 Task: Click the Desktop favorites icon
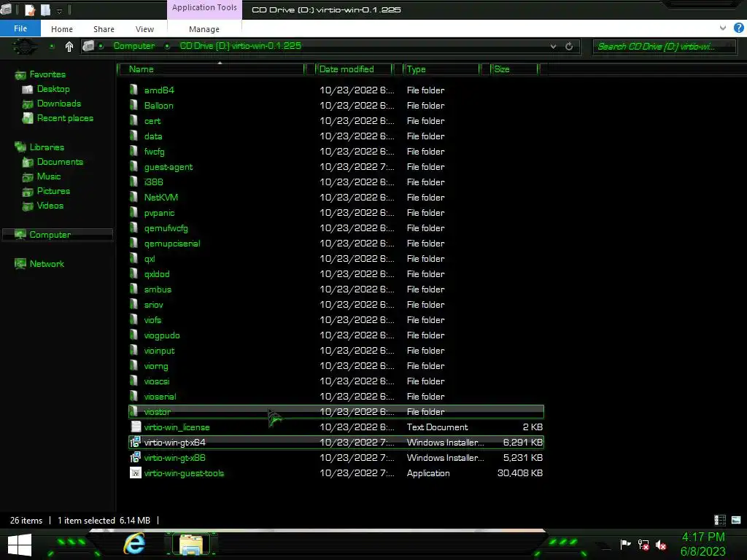(x=28, y=89)
